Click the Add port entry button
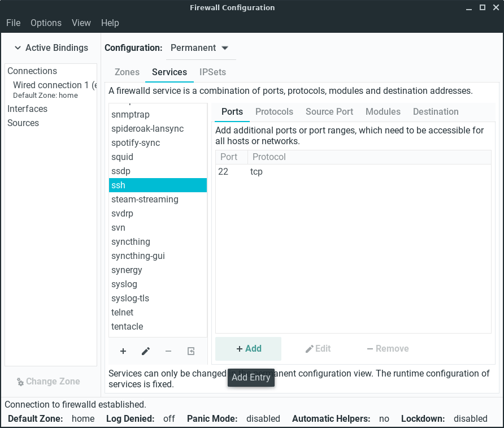This screenshot has height=428, width=504. (x=248, y=348)
